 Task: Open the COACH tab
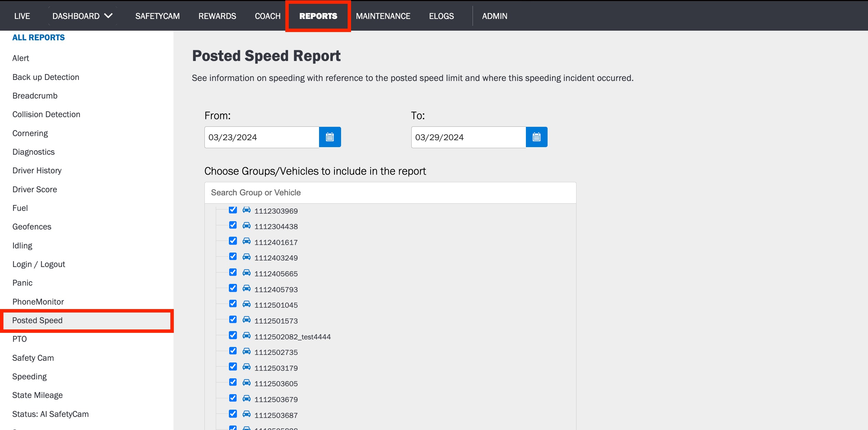pos(268,16)
